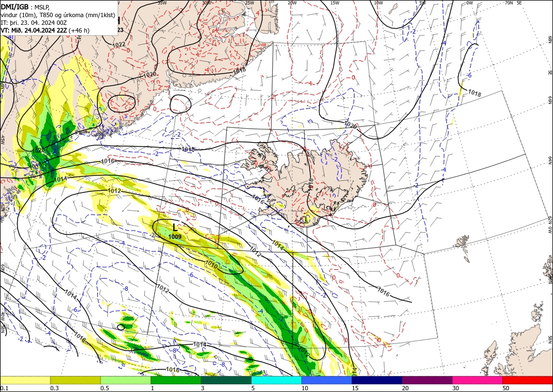Click the 'VT: Mið. 24.04.2024 22Z (+46 h)' line
The image size is (553, 392).
point(45,30)
